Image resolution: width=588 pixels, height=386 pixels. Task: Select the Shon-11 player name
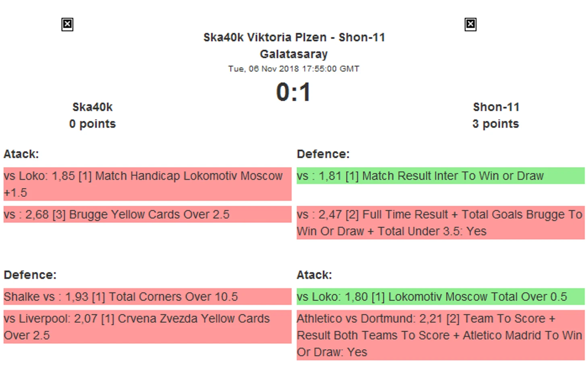point(496,107)
